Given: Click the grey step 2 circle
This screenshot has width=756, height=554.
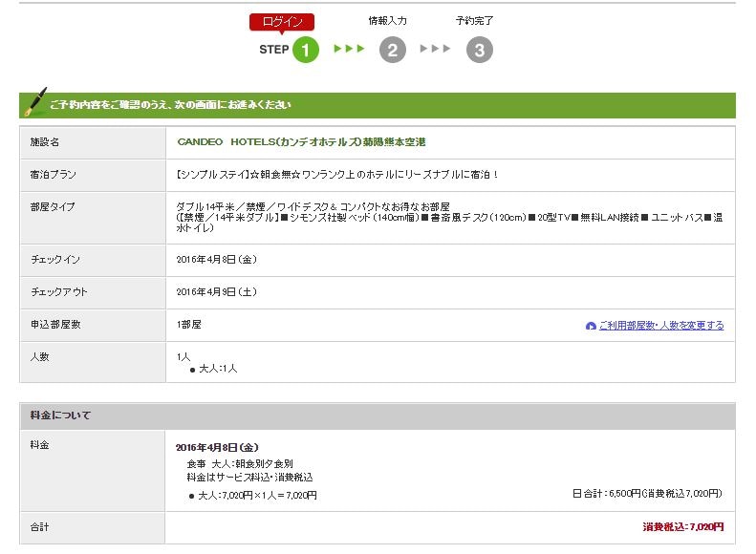Looking at the screenshot, I should [x=393, y=50].
